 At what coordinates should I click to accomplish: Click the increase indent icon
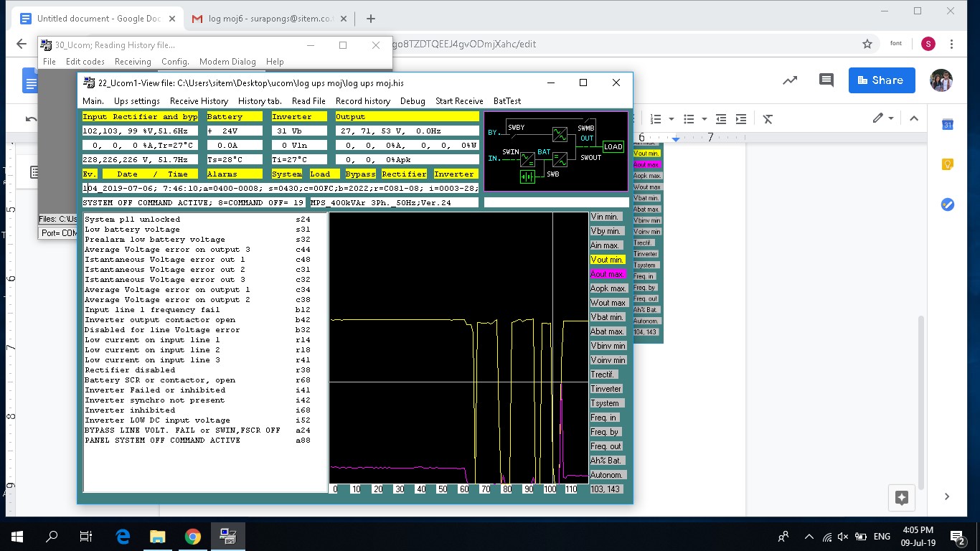[741, 118]
